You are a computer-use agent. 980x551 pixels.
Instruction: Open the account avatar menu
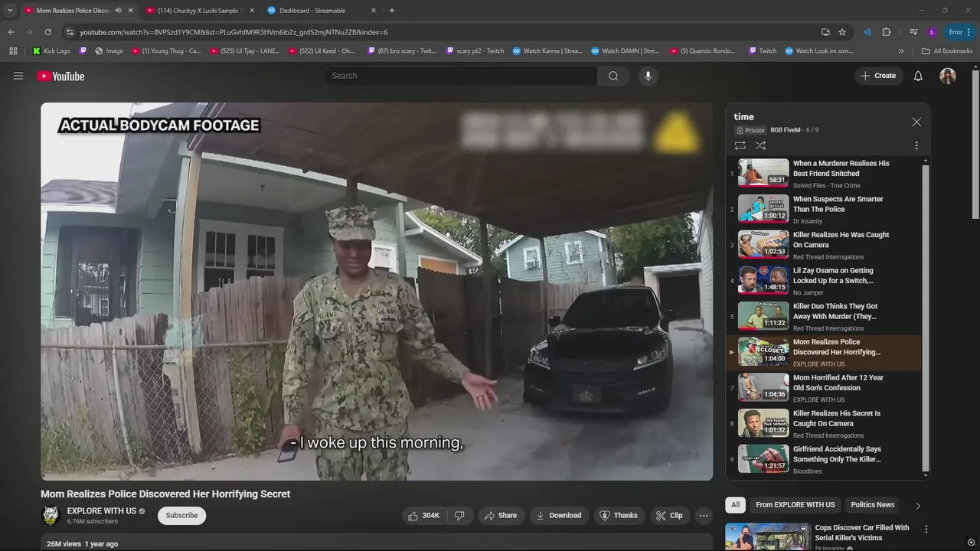(948, 76)
